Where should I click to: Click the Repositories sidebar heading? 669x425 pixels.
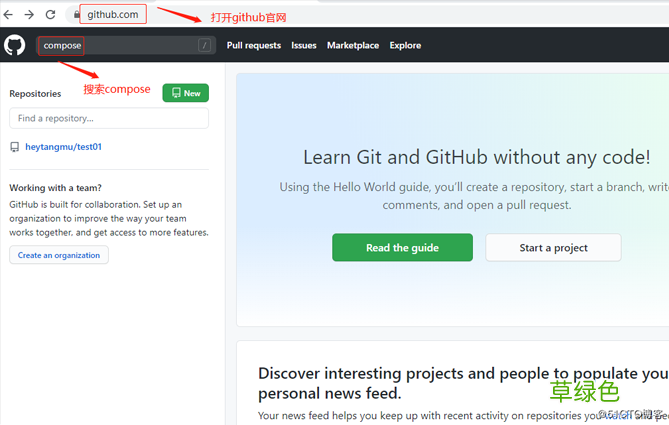click(35, 94)
